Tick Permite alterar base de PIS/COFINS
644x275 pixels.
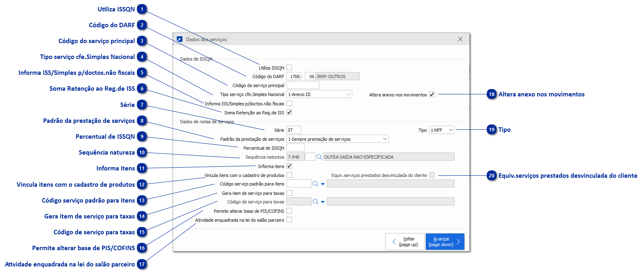point(289,211)
